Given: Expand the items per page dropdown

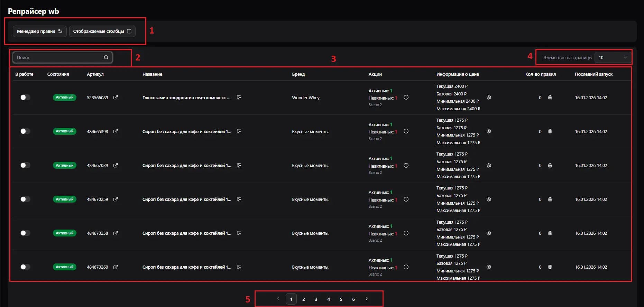Looking at the screenshot, I should click(613, 57).
